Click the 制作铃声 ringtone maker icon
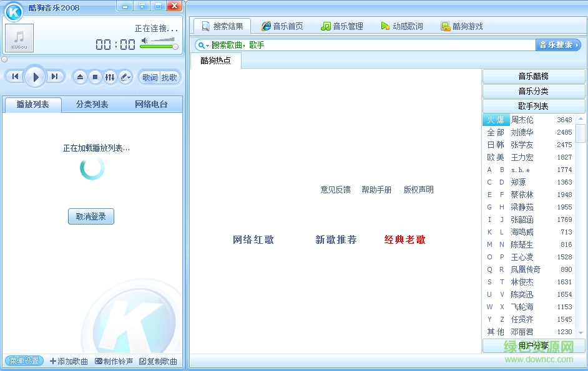This screenshot has height=371, width=588. coord(114,361)
